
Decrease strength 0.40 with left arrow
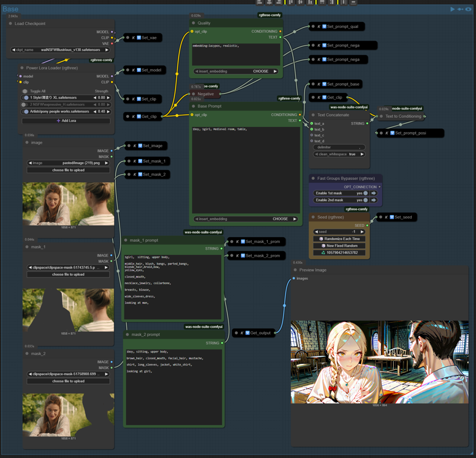pos(95,111)
